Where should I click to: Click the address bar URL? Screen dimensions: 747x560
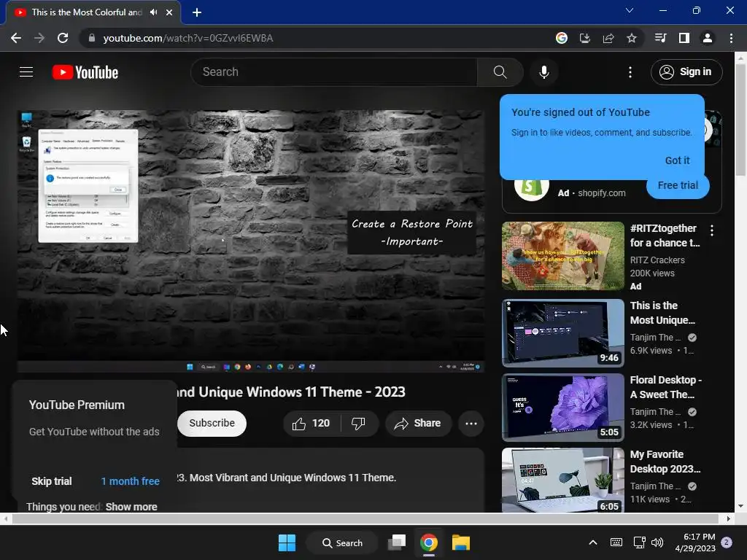coord(187,38)
